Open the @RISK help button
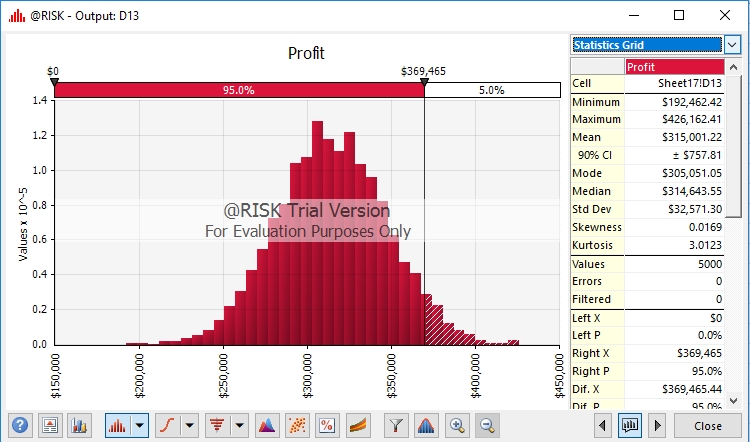Viewport: 750px width, 442px height. (20, 425)
